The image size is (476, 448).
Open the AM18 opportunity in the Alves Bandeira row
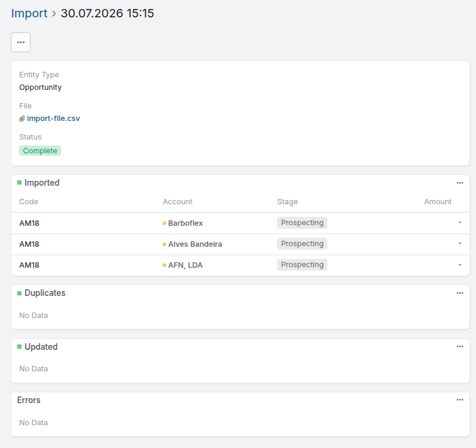pyautogui.click(x=29, y=244)
